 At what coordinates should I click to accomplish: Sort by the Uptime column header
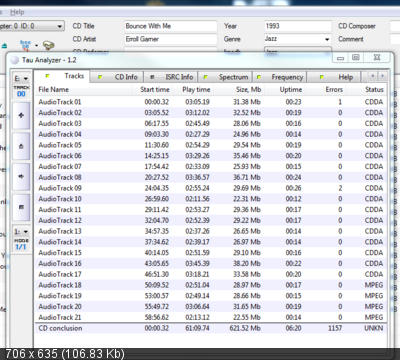(x=285, y=90)
